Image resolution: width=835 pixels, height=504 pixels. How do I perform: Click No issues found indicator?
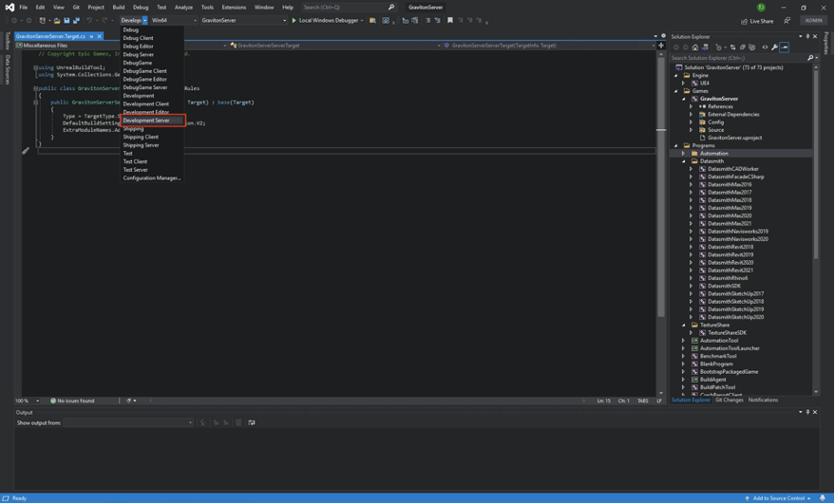pos(72,401)
